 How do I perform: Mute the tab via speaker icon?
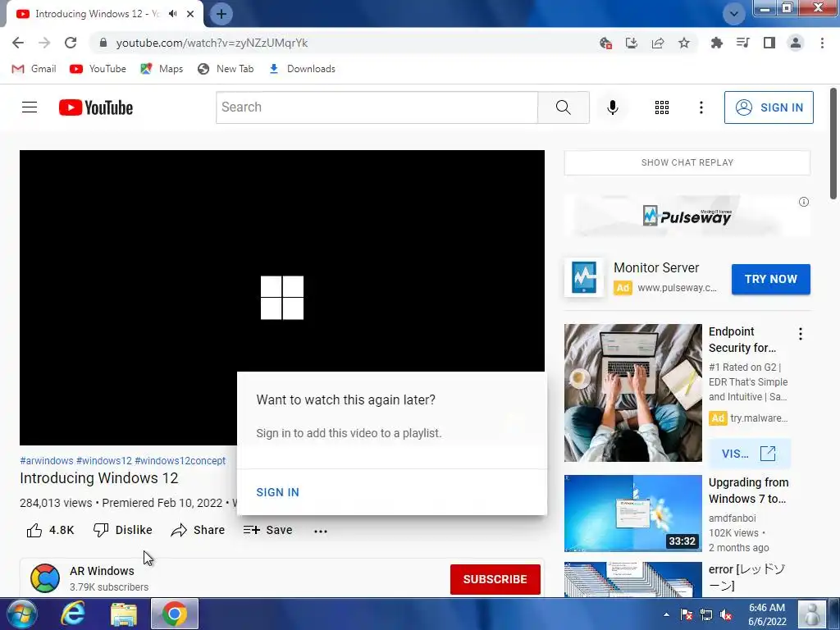(x=172, y=14)
